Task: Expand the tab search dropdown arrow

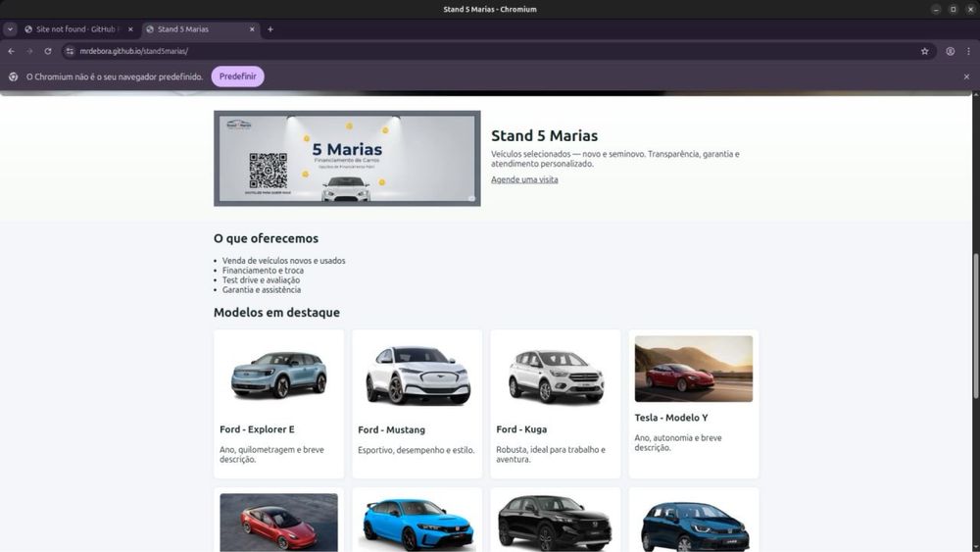Action: coord(10,28)
